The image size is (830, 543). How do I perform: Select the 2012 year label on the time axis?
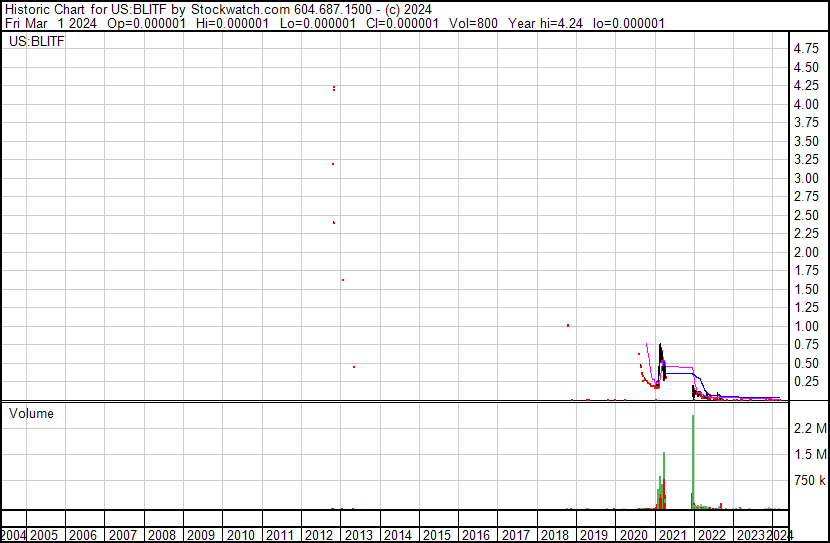click(x=318, y=535)
